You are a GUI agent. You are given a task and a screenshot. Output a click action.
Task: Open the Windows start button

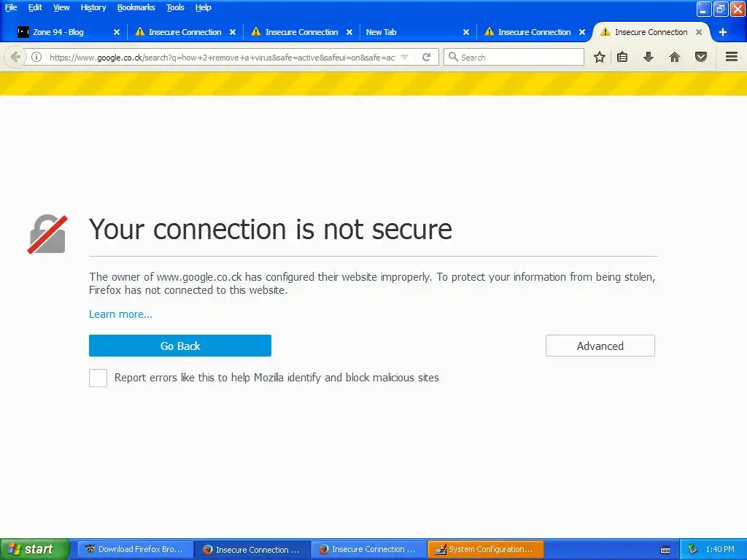[35, 549]
